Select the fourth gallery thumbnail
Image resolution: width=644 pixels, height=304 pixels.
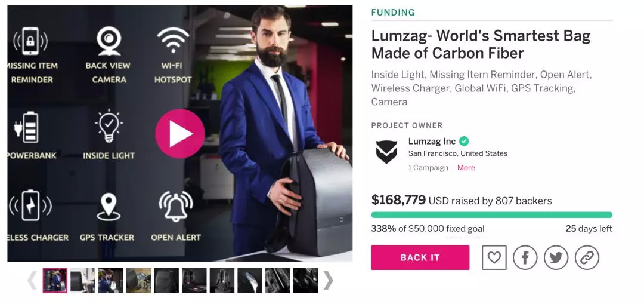(x=138, y=281)
